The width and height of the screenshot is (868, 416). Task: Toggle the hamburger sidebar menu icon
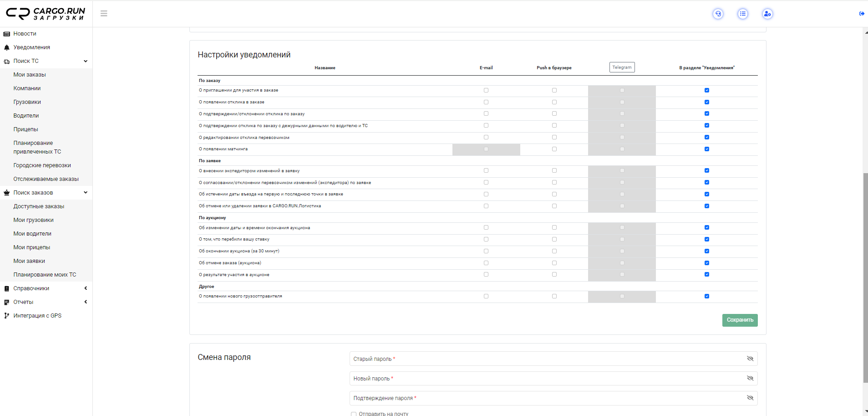point(104,14)
